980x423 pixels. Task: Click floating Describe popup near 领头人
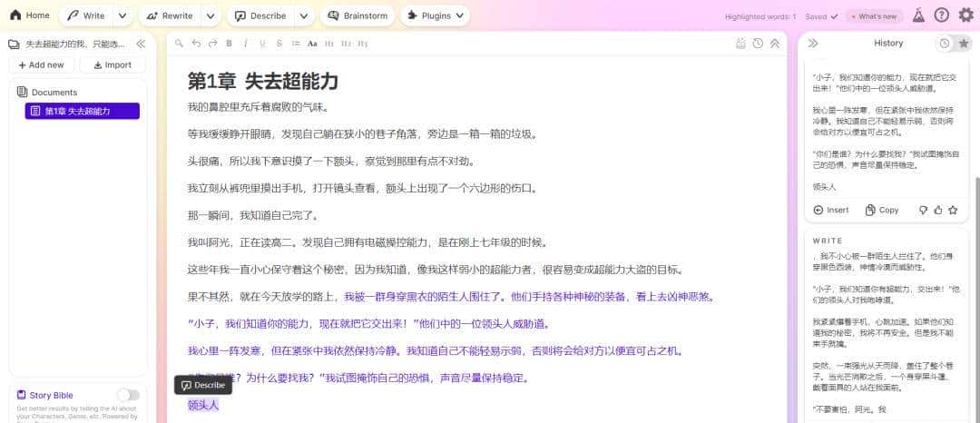pos(203,385)
